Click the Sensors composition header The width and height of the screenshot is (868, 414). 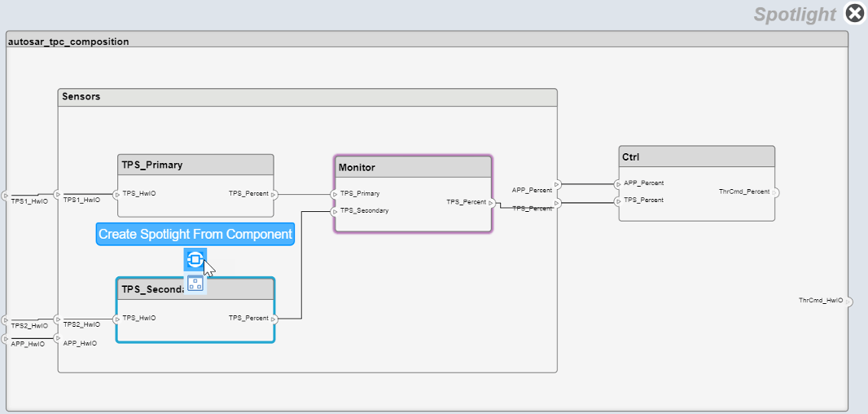pos(307,97)
